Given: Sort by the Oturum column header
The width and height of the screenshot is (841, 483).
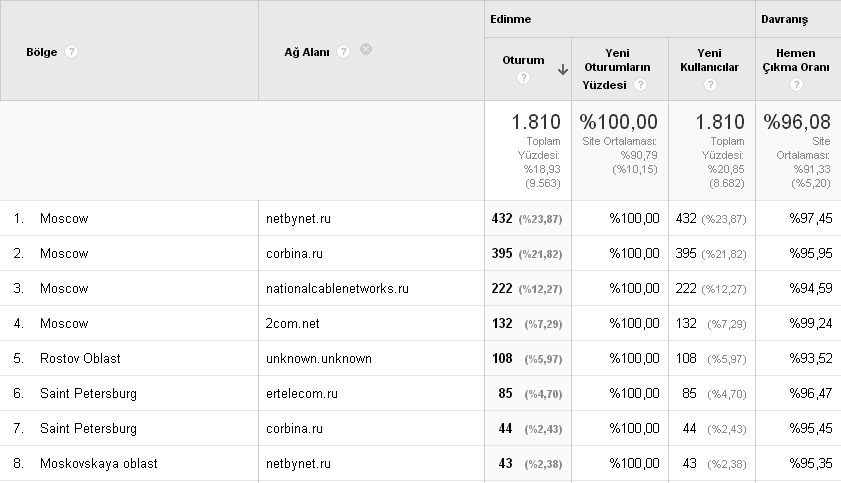Looking at the screenshot, I should pyautogui.click(x=523, y=60).
